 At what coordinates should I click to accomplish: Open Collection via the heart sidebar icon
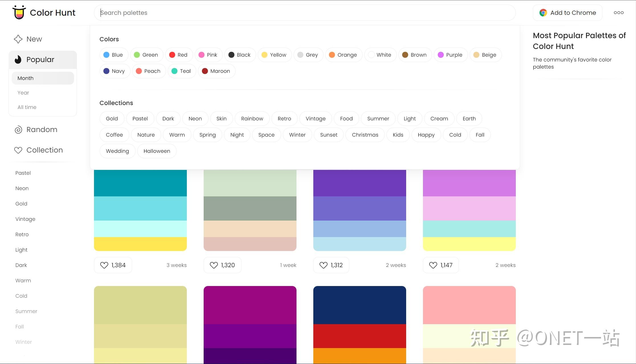pyautogui.click(x=18, y=150)
